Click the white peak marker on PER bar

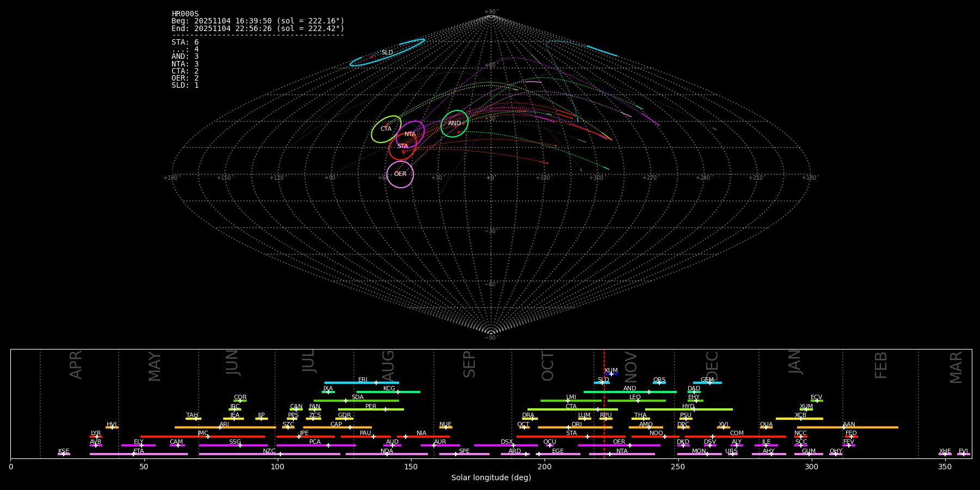tap(385, 409)
